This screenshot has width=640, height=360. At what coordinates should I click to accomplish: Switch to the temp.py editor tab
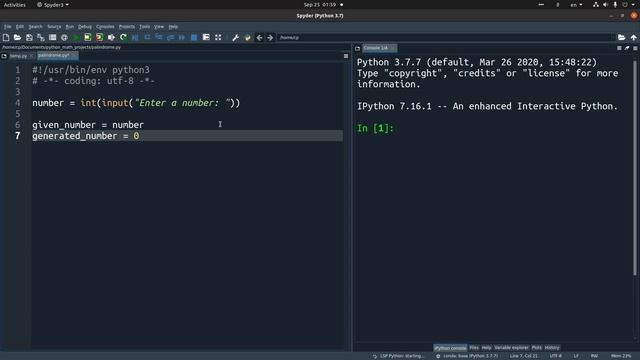(x=18, y=56)
